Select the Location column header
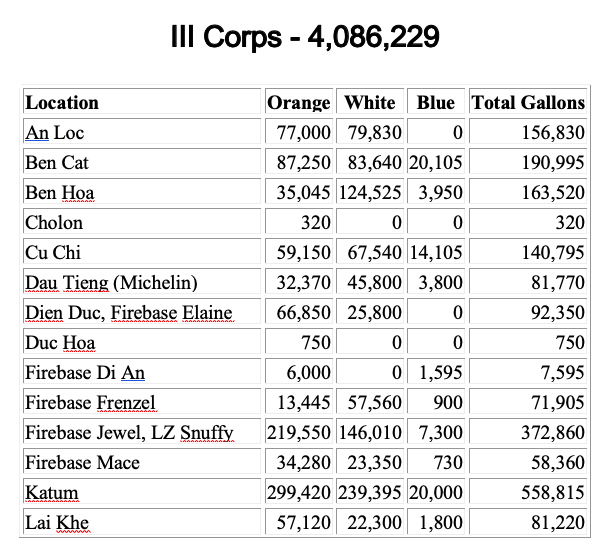Screen dimensions: 607x558 tap(62, 102)
